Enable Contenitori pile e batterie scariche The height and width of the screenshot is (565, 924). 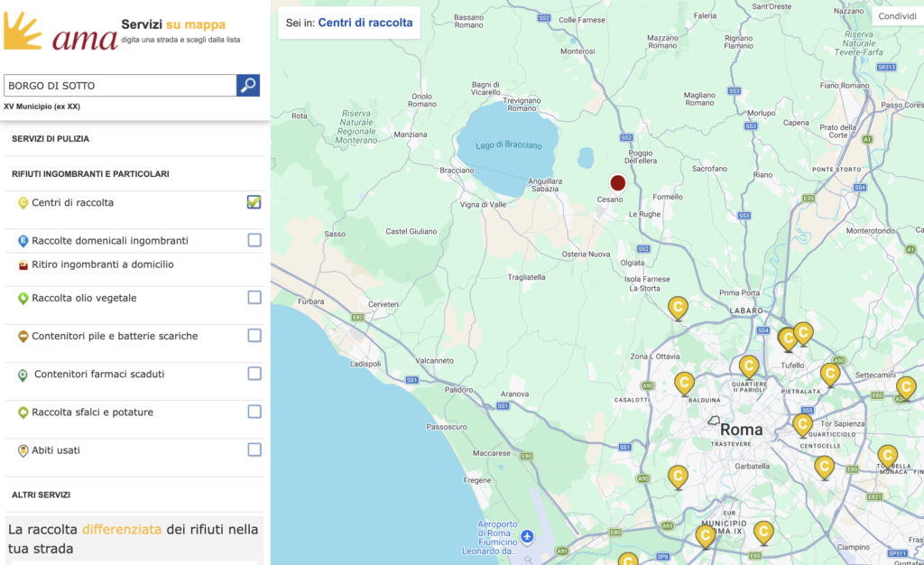click(x=254, y=336)
